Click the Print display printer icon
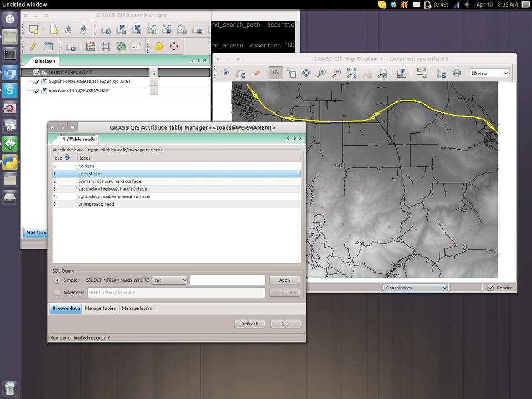Viewport: 532px width, 399px height. 457,73
